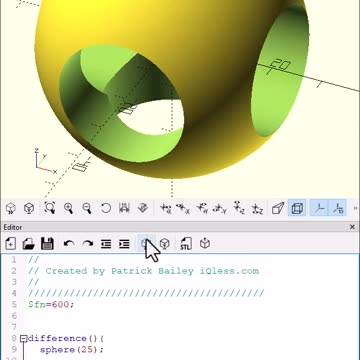This screenshot has height=360, width=360.
Task: Zoom in using the magnifier plus icon
Action: pos(69,209)
